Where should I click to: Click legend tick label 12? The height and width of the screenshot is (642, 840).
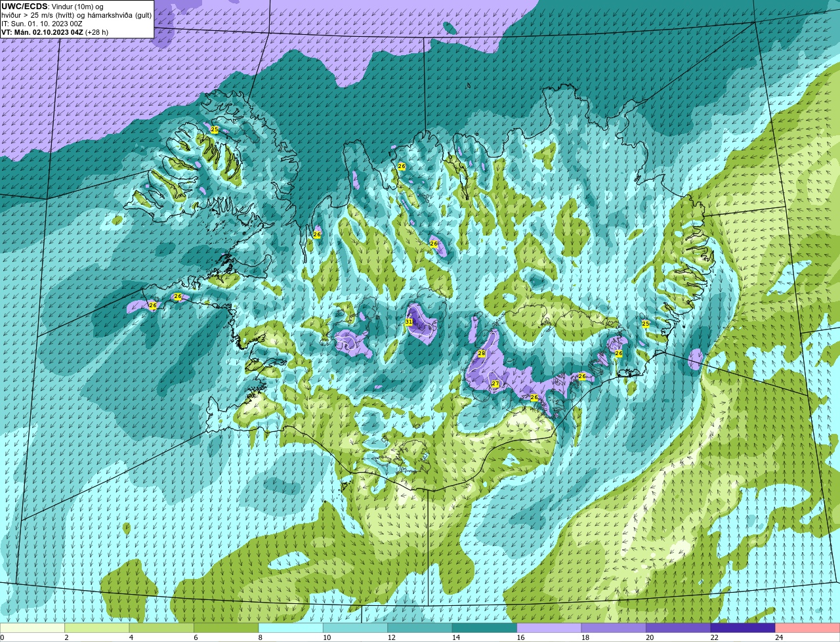(x=391, y=637)
